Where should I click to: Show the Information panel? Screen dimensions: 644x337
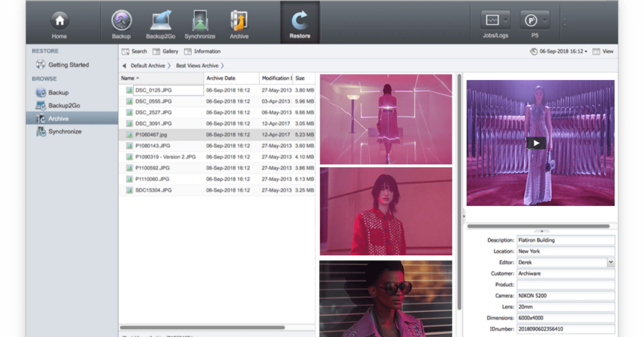point(202,51)
